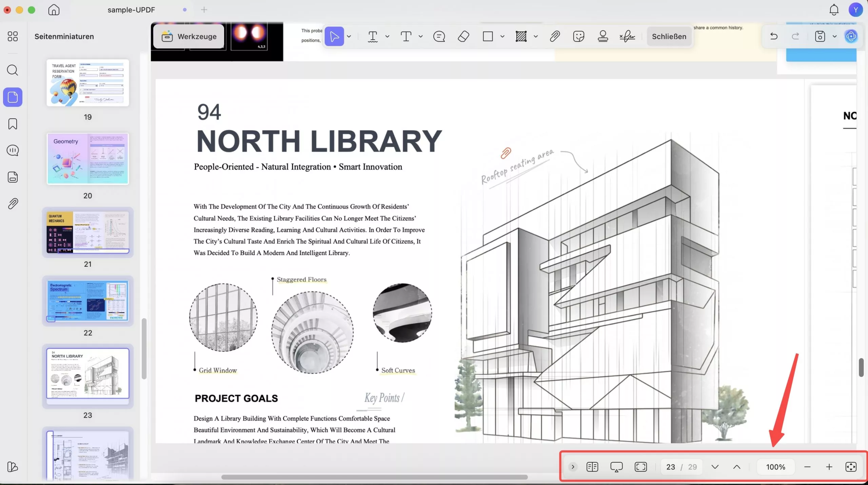868x485 pixels.
Task: Expand the text markup tool dropdown
Action: click(387, 36)
